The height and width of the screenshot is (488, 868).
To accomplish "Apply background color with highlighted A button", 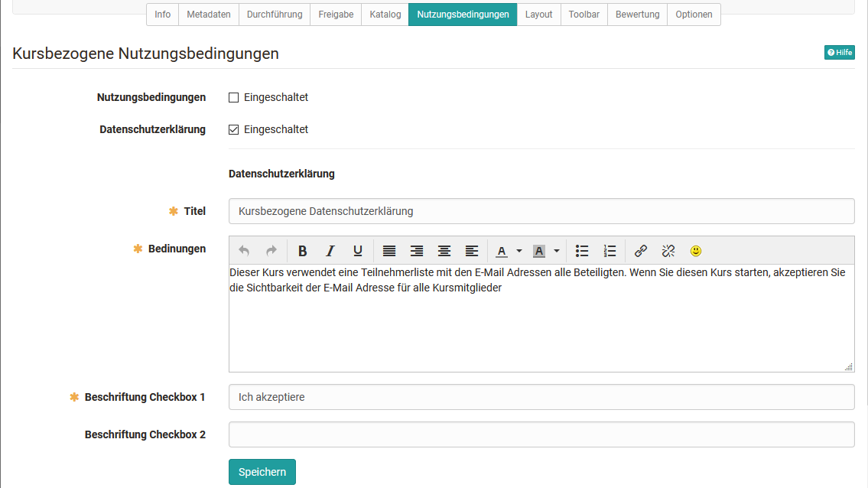I will [x=539, y=251].
